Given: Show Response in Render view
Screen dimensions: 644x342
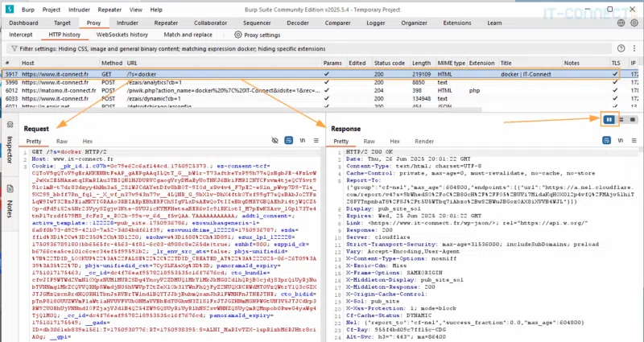Looking at the screenshot, I should [424, 142].
